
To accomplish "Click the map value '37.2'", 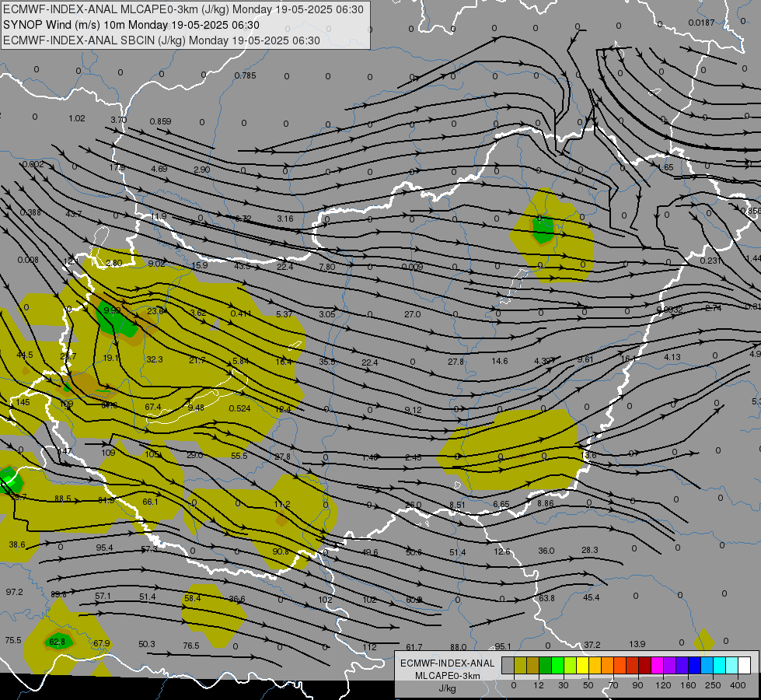I will [x=592, y=645].
